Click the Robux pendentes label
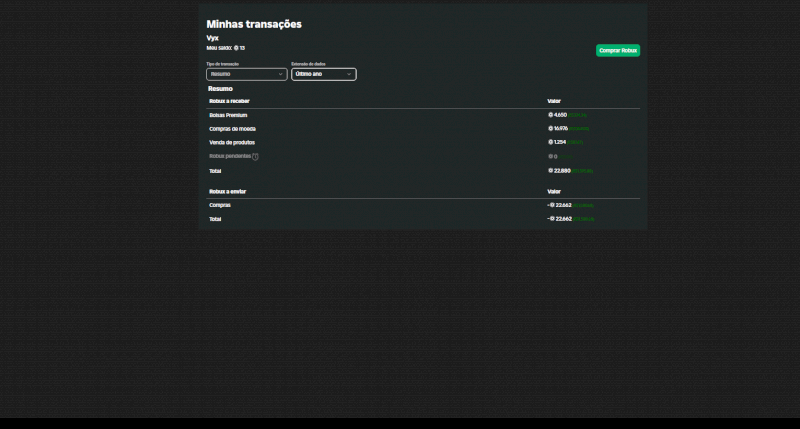The height and width of the screenshot is (429, 800). 230,156
